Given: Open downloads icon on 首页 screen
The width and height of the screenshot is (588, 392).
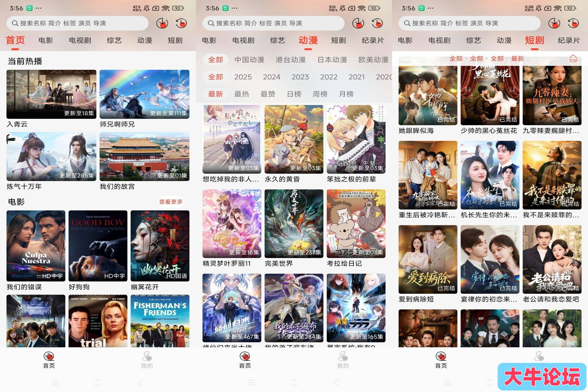Looking at the screenshot, I should pos(162,23).
